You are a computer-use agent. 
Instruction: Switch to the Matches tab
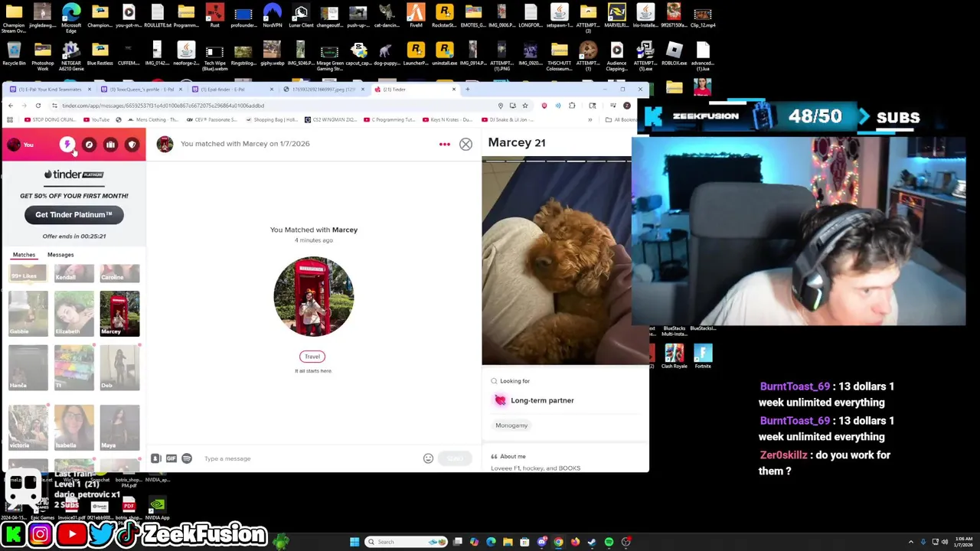pos(24,255)
